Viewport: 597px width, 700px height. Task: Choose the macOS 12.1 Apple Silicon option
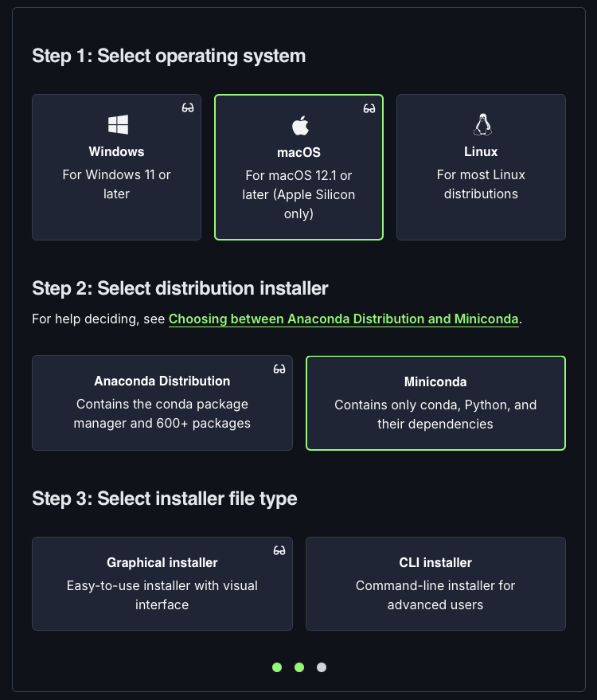pyautogui.click(x=298, y=167)
